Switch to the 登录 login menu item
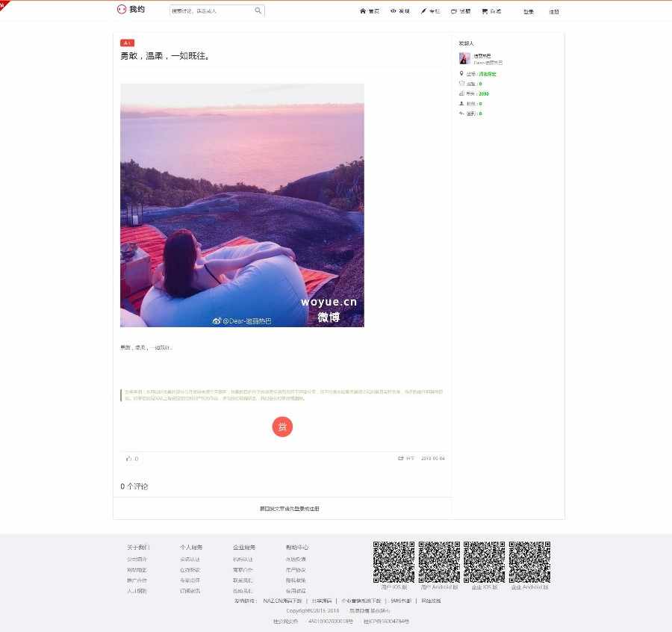 (x=528, y=11)
